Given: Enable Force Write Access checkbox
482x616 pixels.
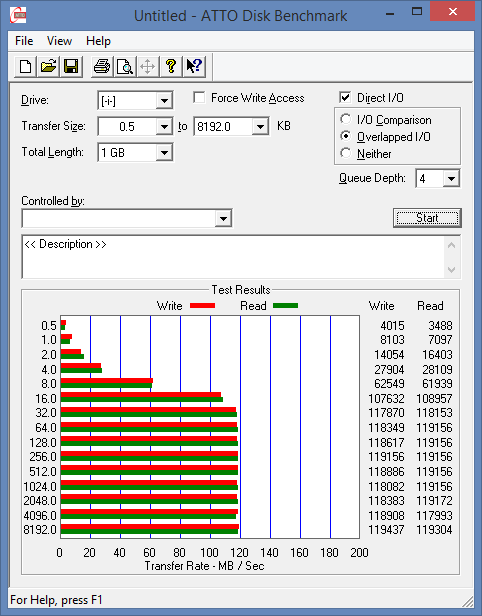Looking at the screenshot, I should click(x=199, y=97).
